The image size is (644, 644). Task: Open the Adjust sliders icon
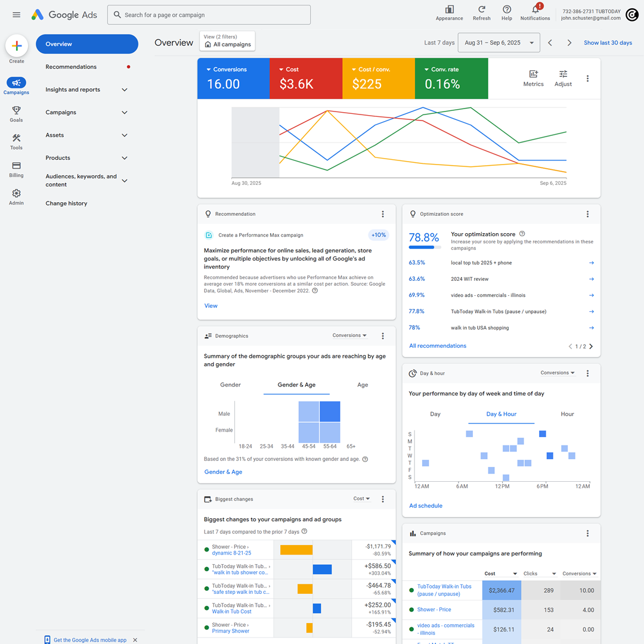point(563,74)
